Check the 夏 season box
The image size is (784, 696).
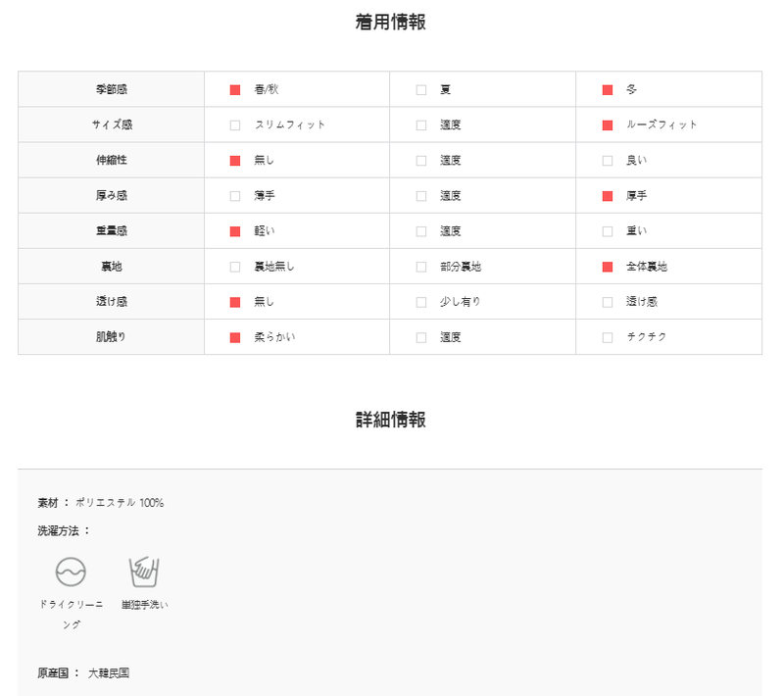coord(421,90)
